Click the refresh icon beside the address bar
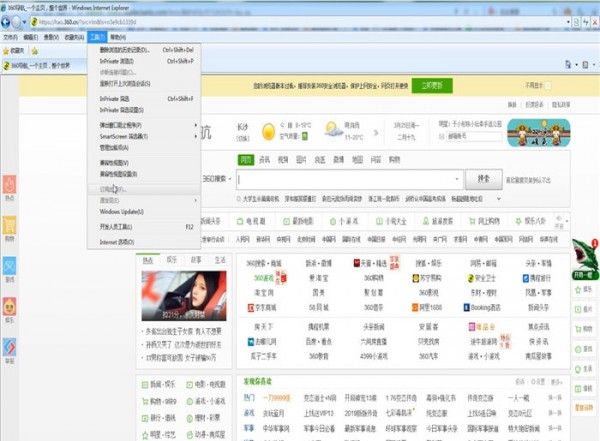The image size is (600, 441). (x=586, y=23)
